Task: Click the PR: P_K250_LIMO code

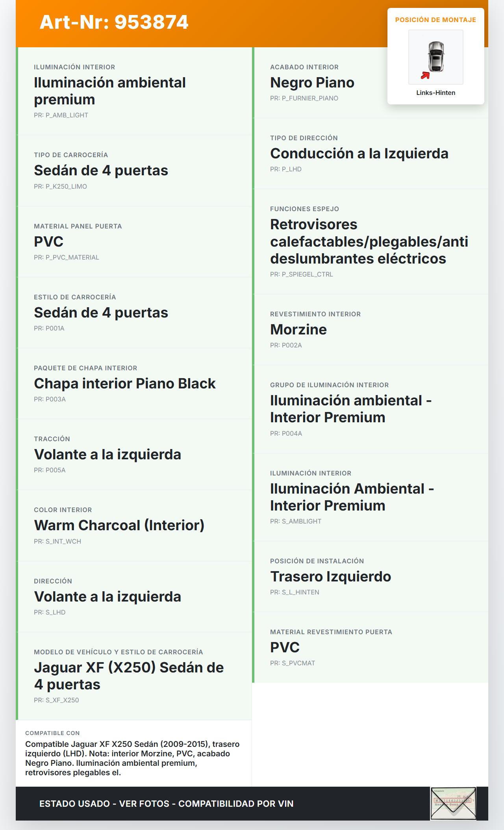Action: 60,187
